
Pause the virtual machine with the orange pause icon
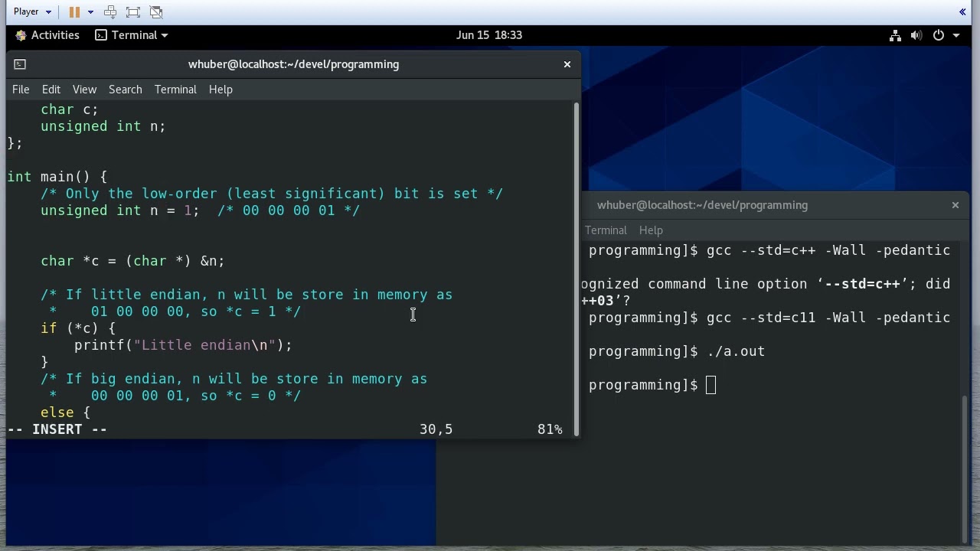[x=74, y=11]
